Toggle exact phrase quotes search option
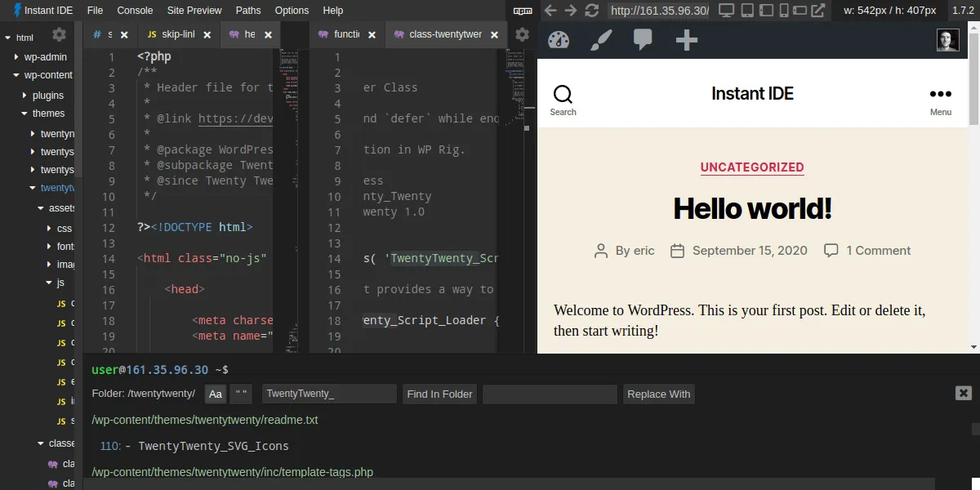This screenshot has height=490, width=980. [242, 394]
